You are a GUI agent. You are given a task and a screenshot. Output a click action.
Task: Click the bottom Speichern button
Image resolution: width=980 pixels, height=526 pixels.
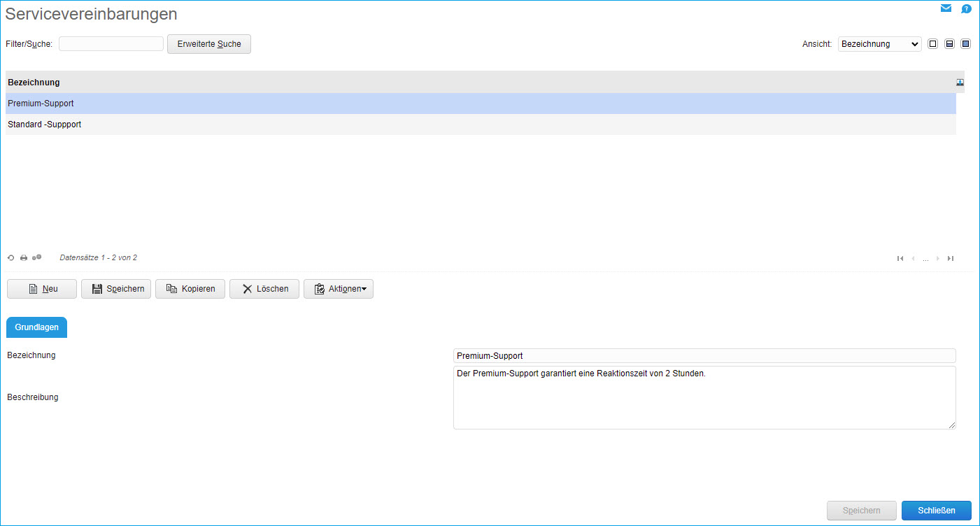pyautogui.click(x=862, y=511)
